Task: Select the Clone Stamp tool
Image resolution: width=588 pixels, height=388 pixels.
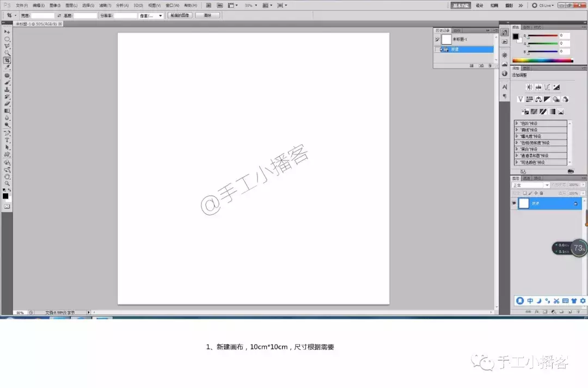Action: pyautogui.click(x=7, y=90)
